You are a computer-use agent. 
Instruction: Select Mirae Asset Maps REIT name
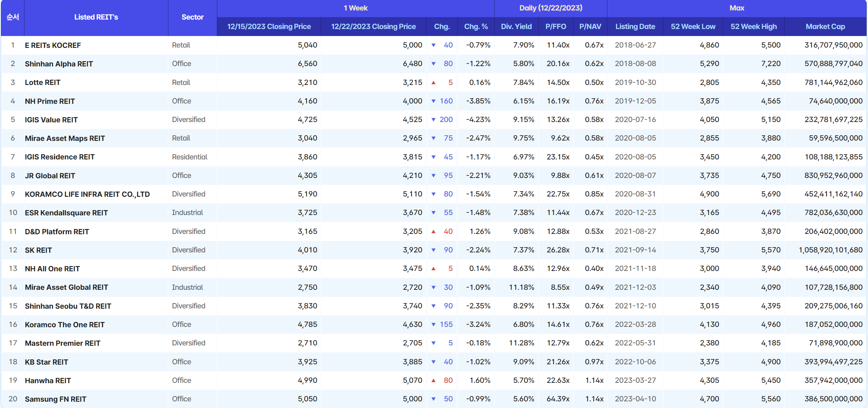(x=65, y=138)
